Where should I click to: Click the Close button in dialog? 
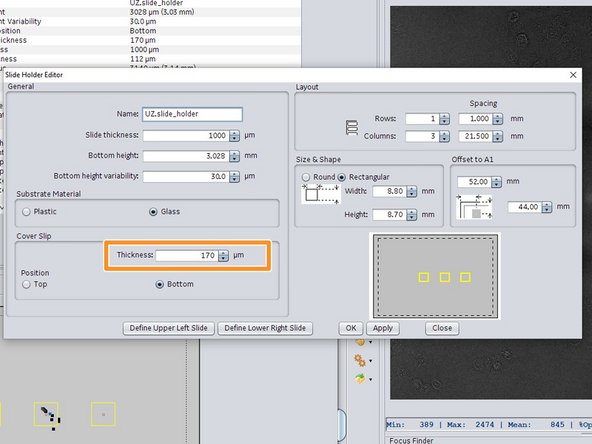[x=442, y=328]
